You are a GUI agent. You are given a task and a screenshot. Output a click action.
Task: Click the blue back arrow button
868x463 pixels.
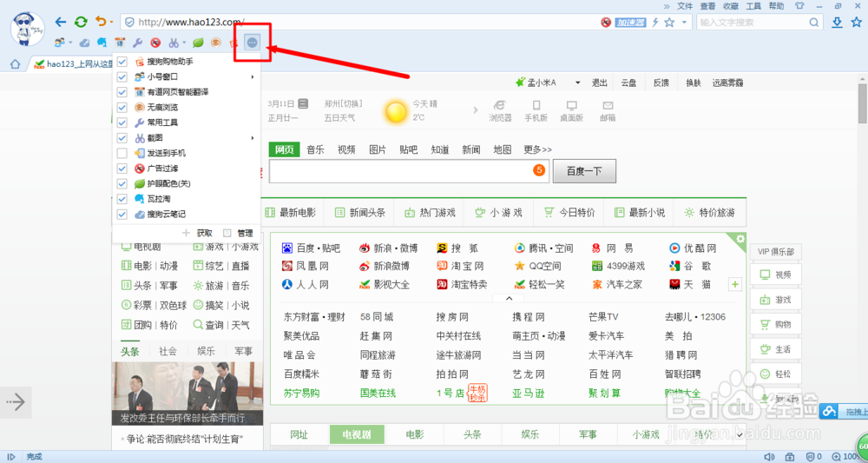tap(61, 23)
